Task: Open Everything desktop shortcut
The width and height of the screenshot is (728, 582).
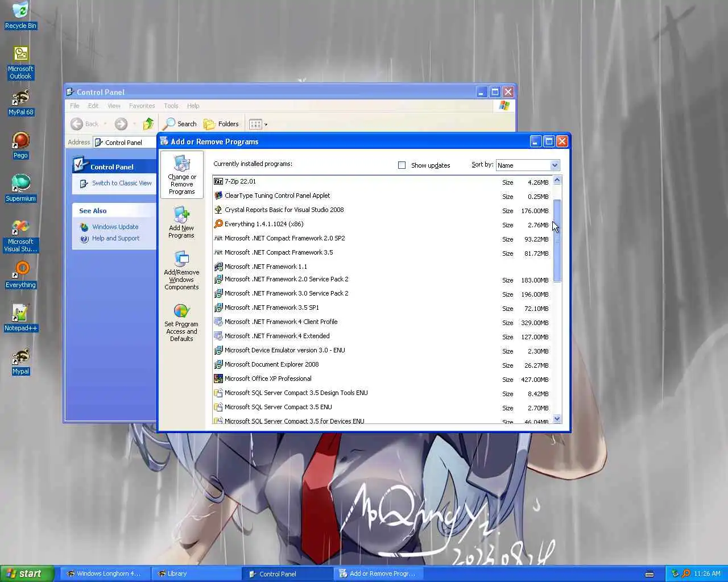Action: point(20,275)
